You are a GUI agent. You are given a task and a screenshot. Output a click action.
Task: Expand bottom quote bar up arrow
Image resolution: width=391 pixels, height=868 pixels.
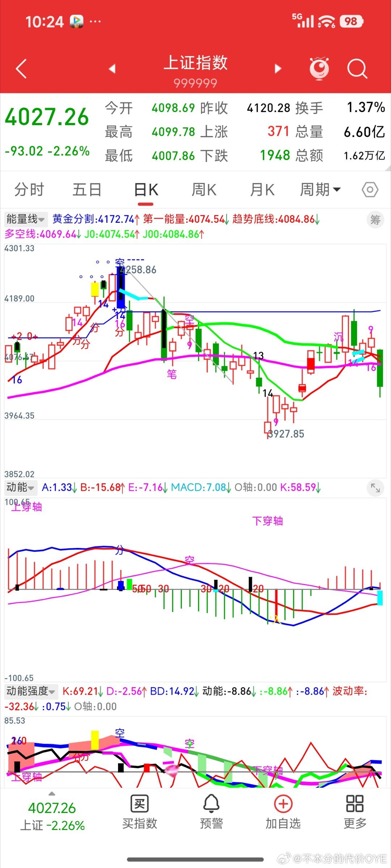pos(52,794)
